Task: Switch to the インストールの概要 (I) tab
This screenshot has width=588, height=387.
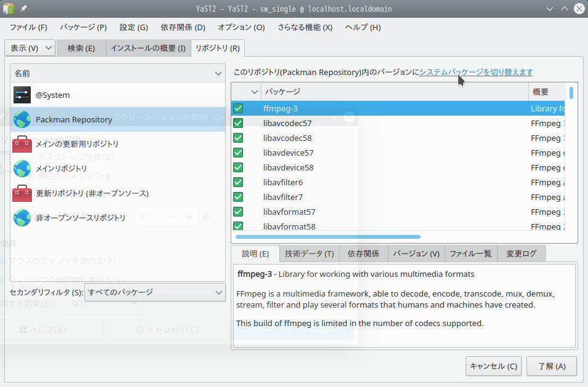Action: pyautogui.click(x=148, y=49)
